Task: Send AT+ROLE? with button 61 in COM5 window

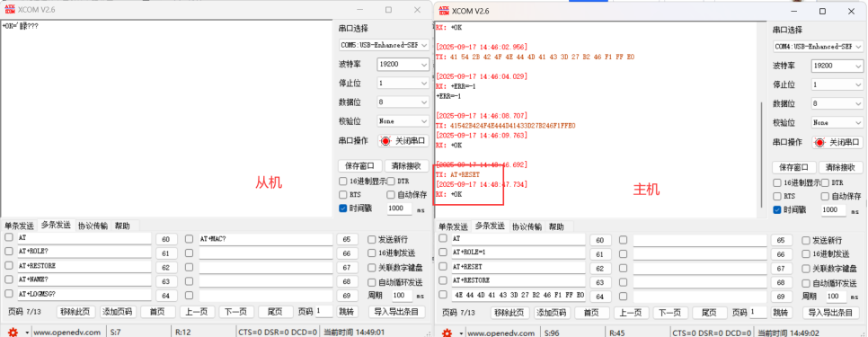Action: click(166, 253)
